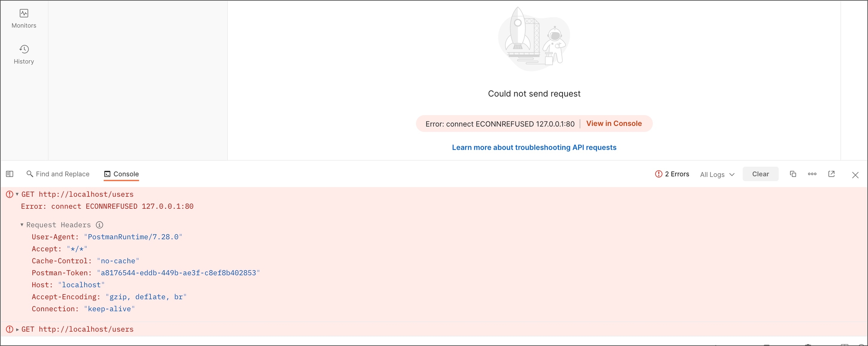
Task: Open the Find and Replace tab
Action: point(58,174)
